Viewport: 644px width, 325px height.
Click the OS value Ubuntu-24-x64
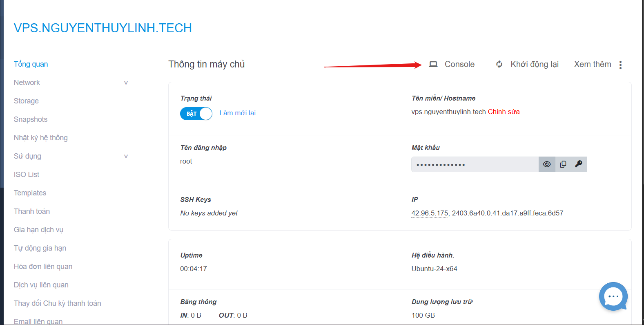pos(434,269)
